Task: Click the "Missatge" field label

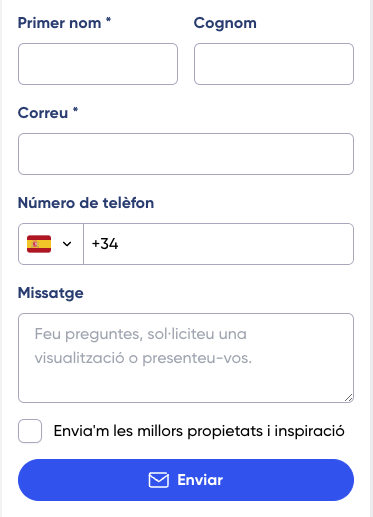Action: pyautogui.click(x=51, y=294)
